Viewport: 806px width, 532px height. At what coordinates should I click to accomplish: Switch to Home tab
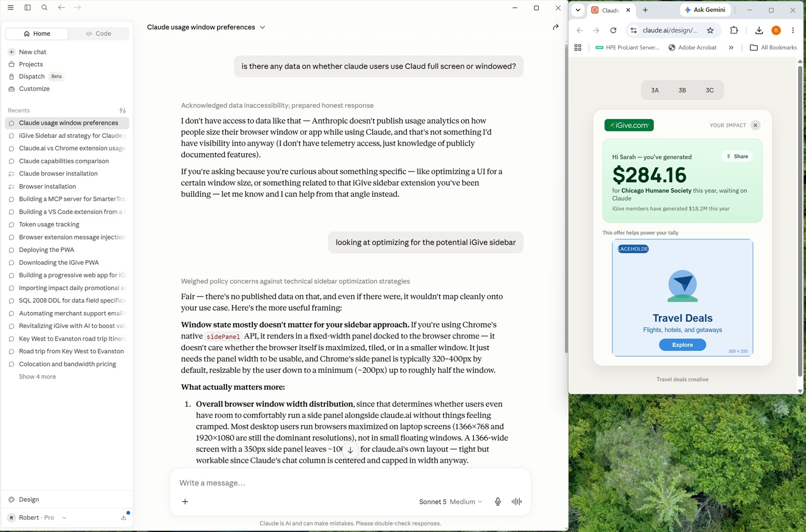(37, 34)
